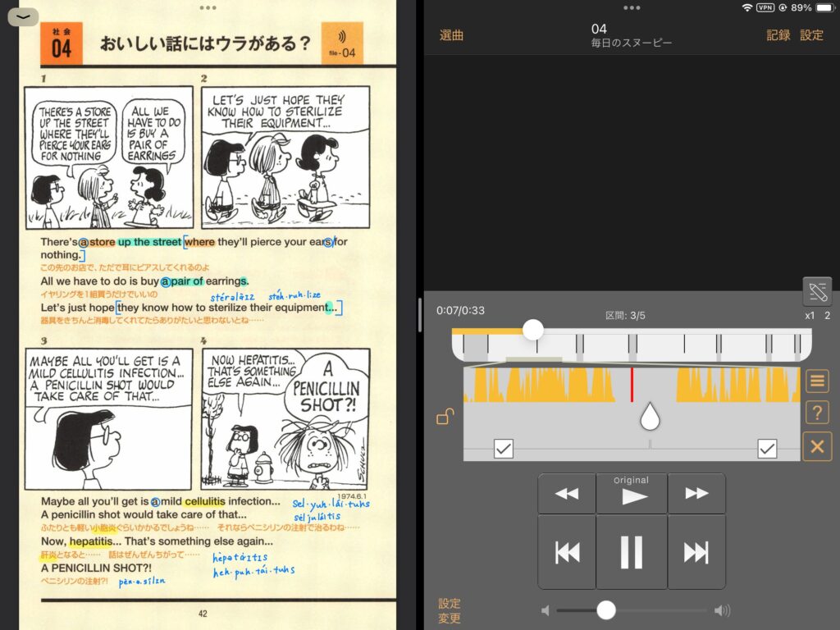
Task: Tap the 0:07/0:33 time display
Action: point(460,310)
